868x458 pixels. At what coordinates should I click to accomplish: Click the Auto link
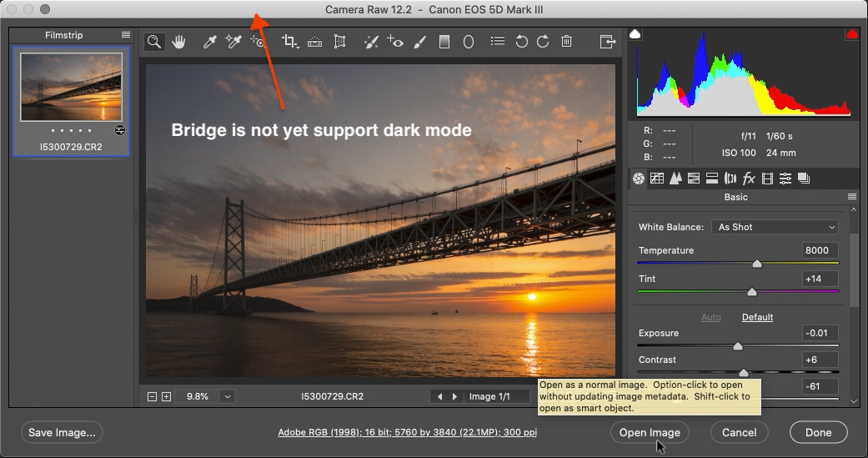pos(710,317)
